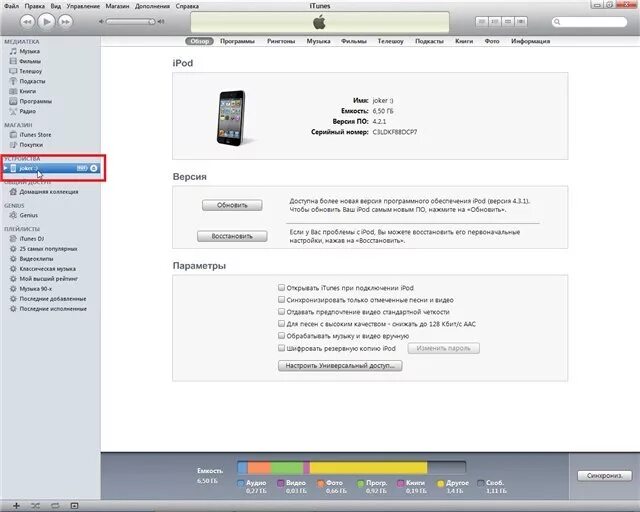Switch to album list view mode
Screen dimensions: 640x512
495,21
